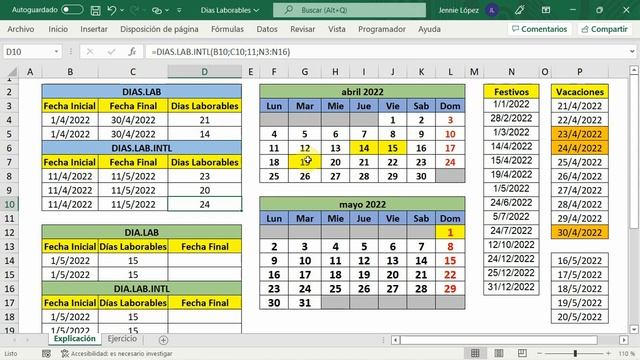Click the horizontal scrollbar left arrow

395,340
